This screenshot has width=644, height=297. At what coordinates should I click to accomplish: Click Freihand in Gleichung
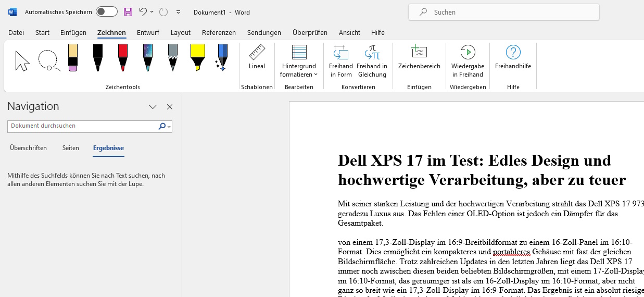pos(372,61)
